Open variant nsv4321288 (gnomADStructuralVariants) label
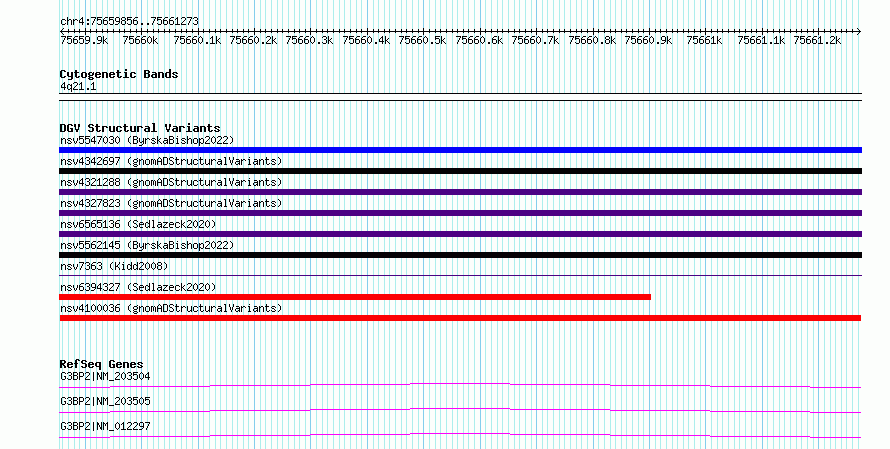This screenshot has width=890, height=449. point(171,182)
